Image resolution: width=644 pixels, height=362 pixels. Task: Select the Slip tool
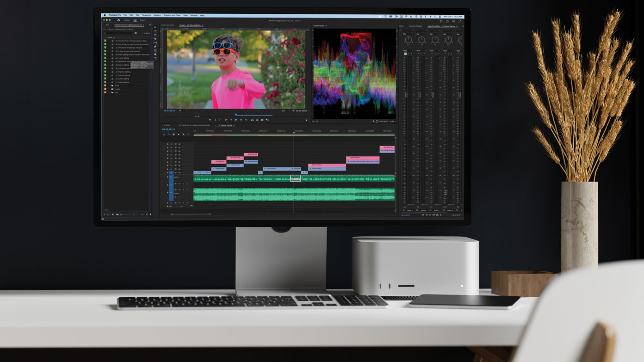pyautogui.click(x=155, y=43)
